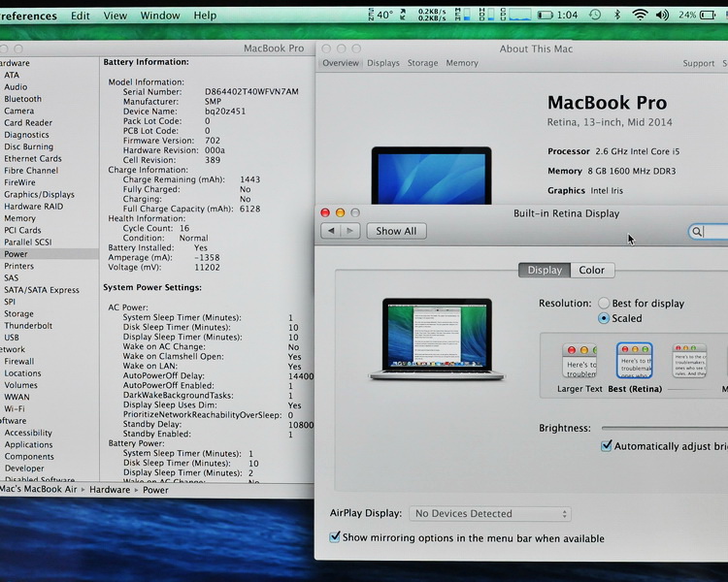This screenshot has width=728, height=582.
Task: Click the Show All button
Action: [x=396, y=231]
